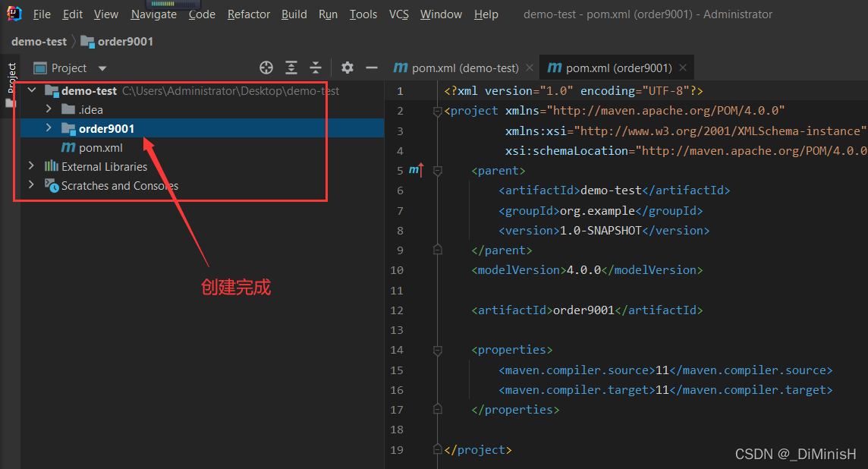Switch to pom.xml (demo-test) tab

click(464, 68)
